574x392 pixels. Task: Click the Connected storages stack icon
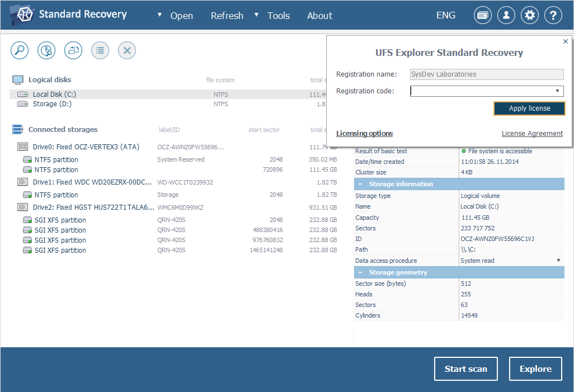tap(17, 129)
